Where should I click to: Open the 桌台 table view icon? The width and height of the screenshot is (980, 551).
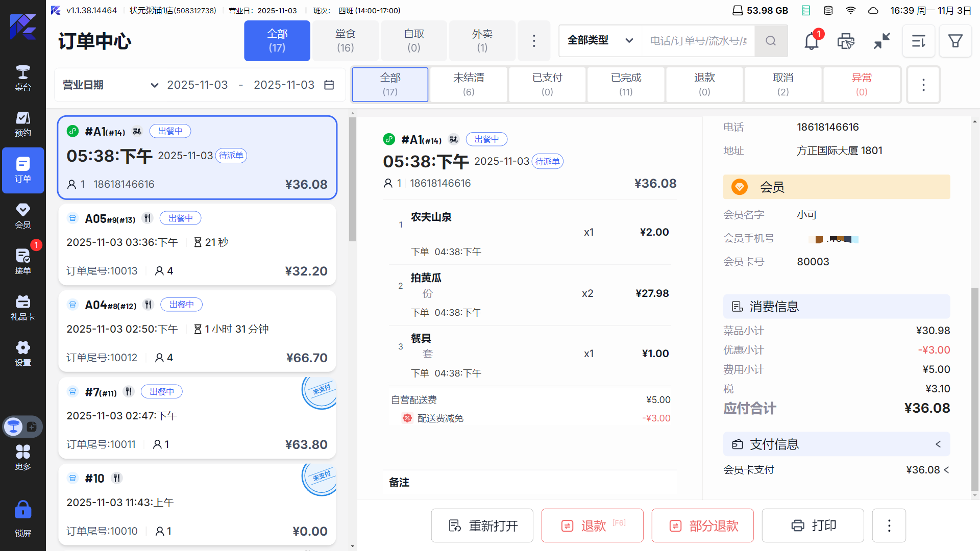[22, 78]
